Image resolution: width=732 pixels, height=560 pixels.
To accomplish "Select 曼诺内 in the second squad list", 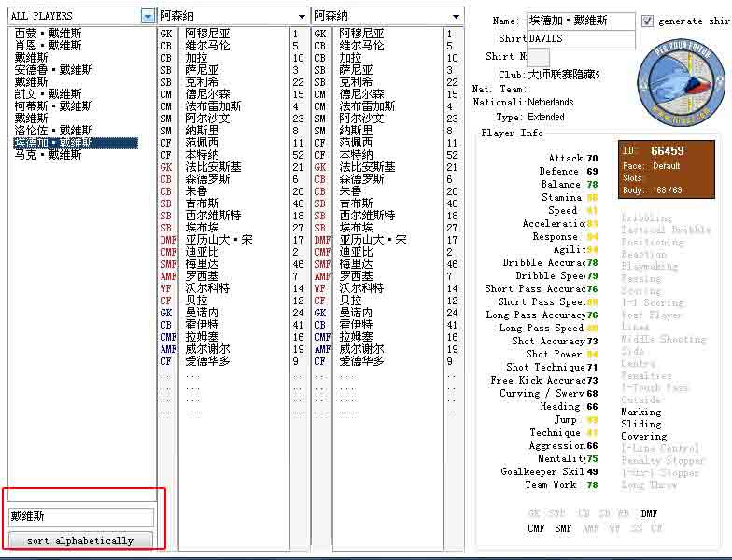I will (357, 312).
